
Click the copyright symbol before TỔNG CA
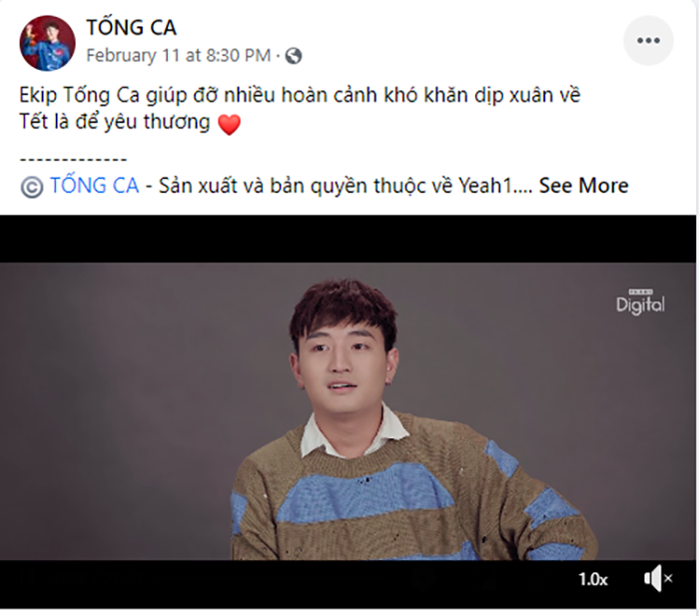pyautogui.click(x=32, y=187)
